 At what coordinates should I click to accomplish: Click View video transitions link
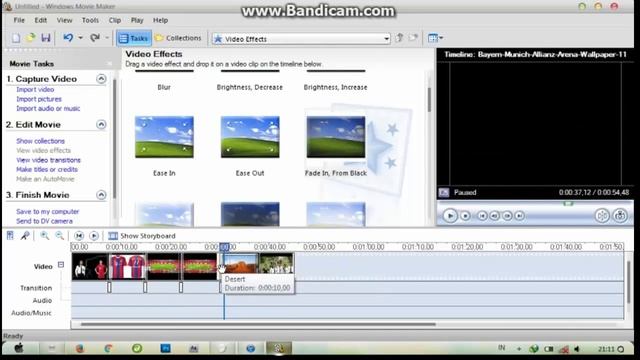pos(49,160)
